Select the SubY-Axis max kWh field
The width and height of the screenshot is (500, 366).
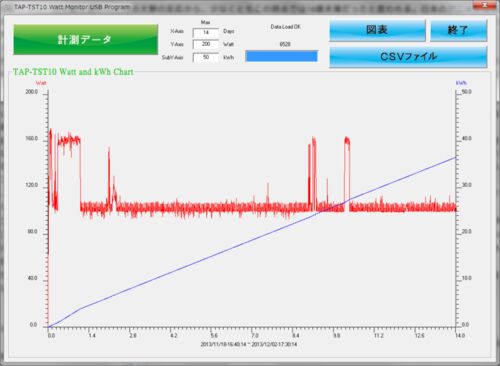point(206,57)
